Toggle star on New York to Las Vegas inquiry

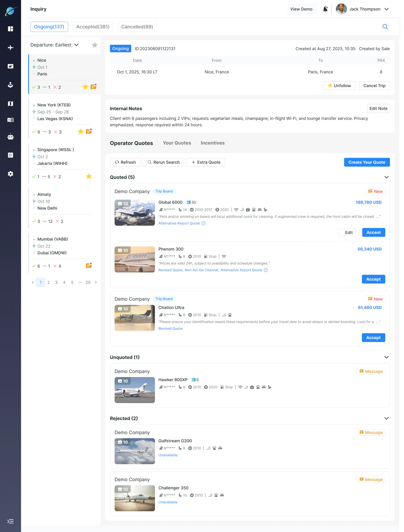(81, 132)
